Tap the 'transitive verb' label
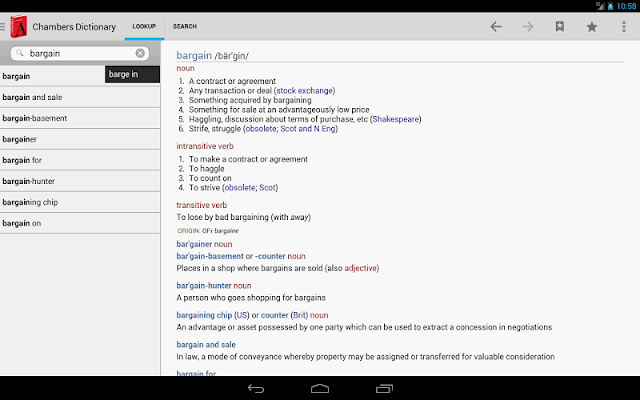The width and height of the screenshot is (640, 400). (202, 205)
